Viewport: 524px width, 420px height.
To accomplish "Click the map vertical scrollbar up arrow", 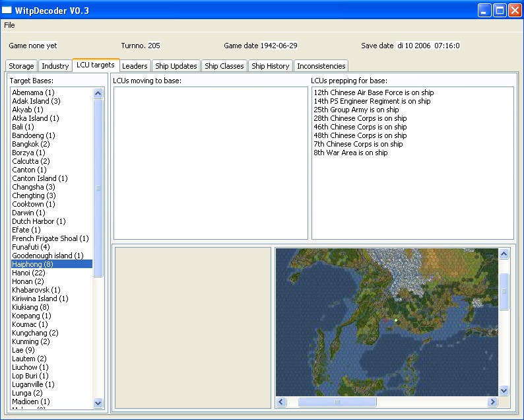I will pos(504,254).
